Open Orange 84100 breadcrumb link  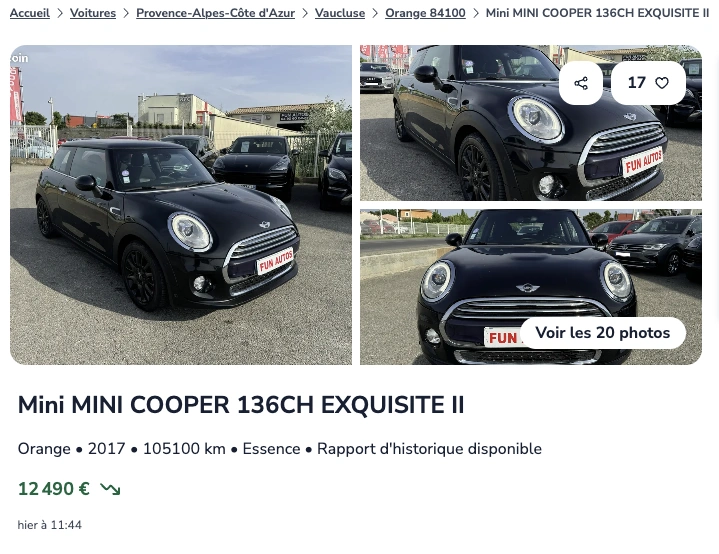(x=425, y=13)
